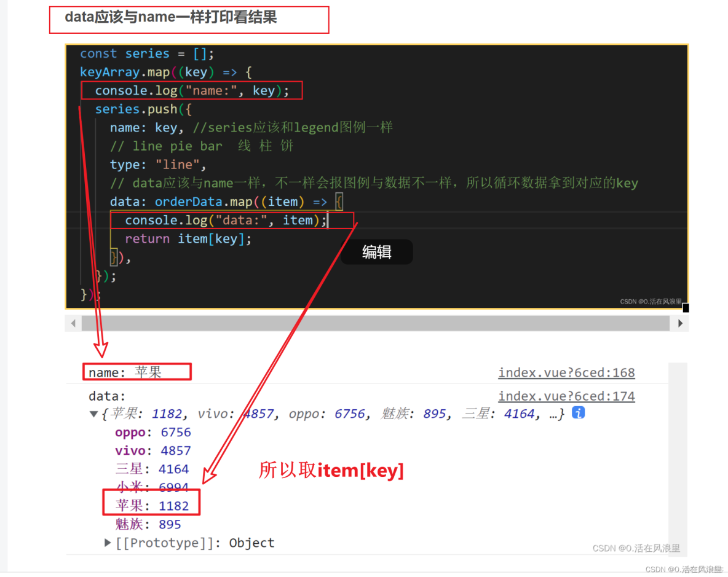Click the left arrow of the horizontal scrollbar
Viewport: 728px width, 577px height.
[x=73, y=323]
